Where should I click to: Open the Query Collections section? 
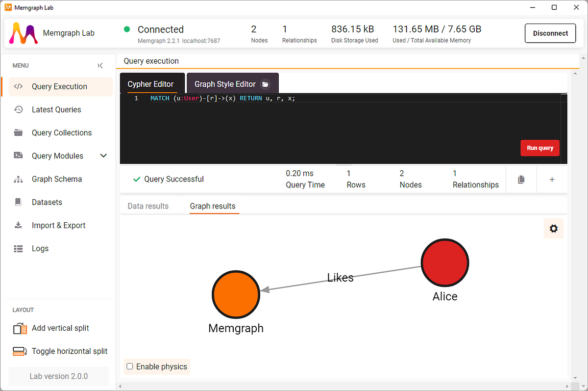click(61, 132)
